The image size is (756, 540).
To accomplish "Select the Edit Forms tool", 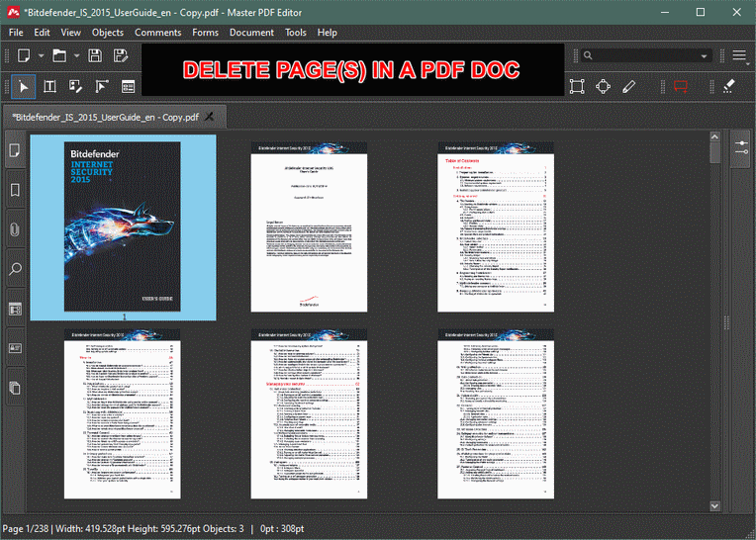I will [102, 87].
